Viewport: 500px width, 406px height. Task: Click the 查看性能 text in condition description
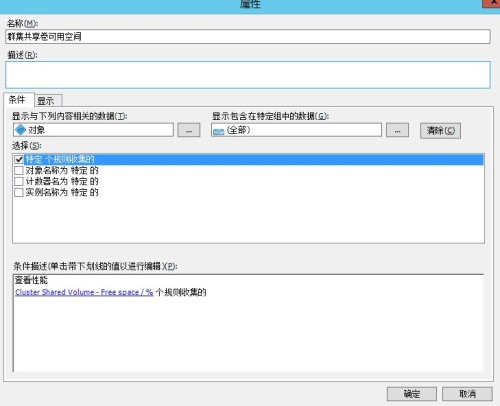(x=31, y=280)
